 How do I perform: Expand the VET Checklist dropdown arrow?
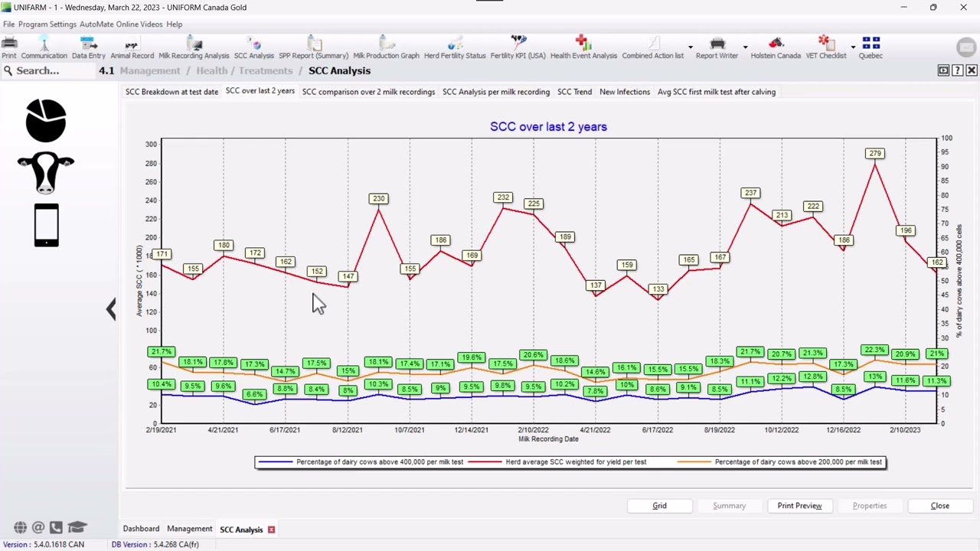tap(853, 47)
